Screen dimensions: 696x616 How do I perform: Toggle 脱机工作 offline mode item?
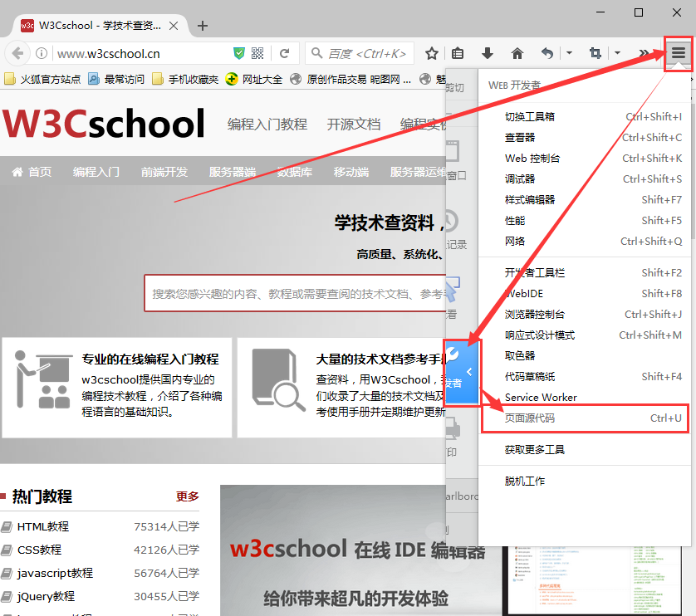585,481
